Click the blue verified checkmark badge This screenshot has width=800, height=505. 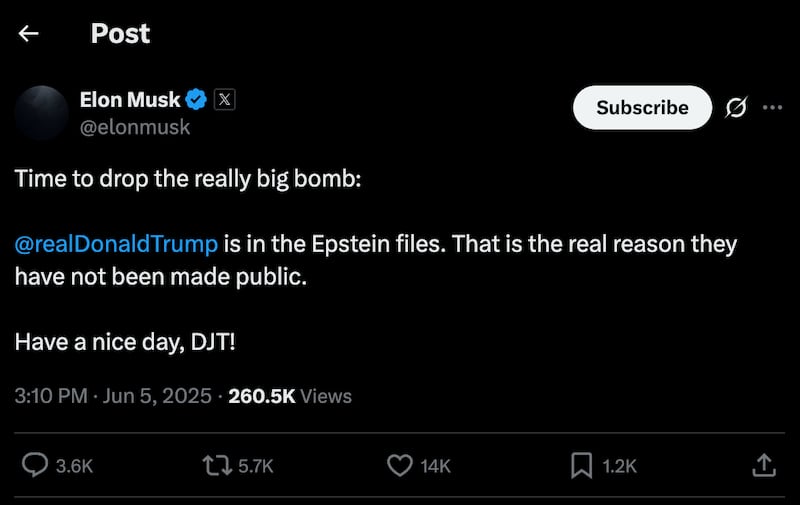(197, 99)
